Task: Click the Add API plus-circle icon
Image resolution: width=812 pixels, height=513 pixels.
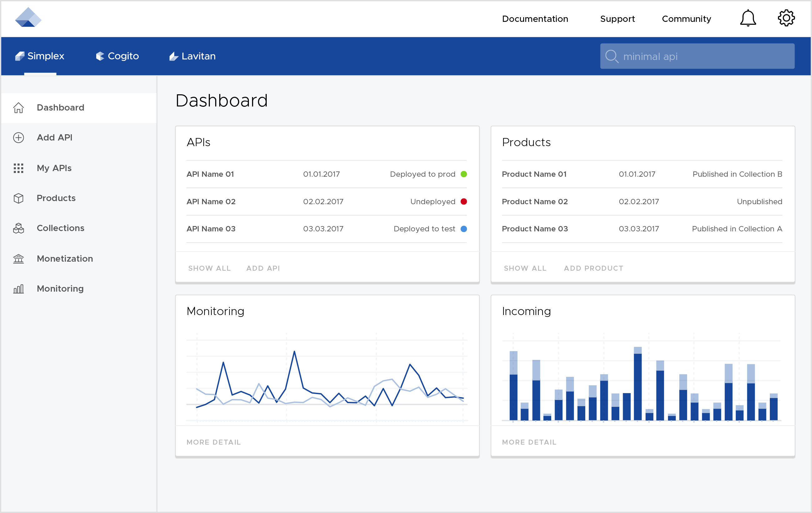Action: [18, 137]
